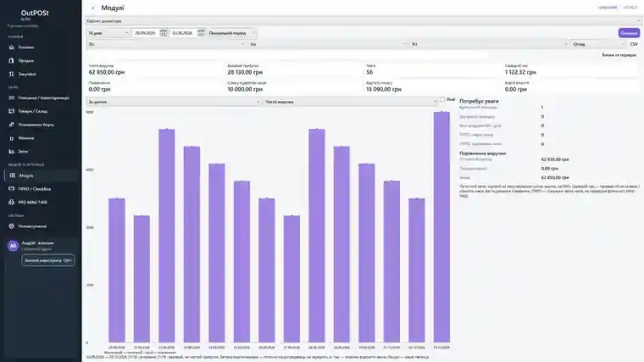The width and height of the screenshot is (644, 362).
Task: Click the АВ user avatar circle
Action: pyautogui.click(x=13, y=246)
